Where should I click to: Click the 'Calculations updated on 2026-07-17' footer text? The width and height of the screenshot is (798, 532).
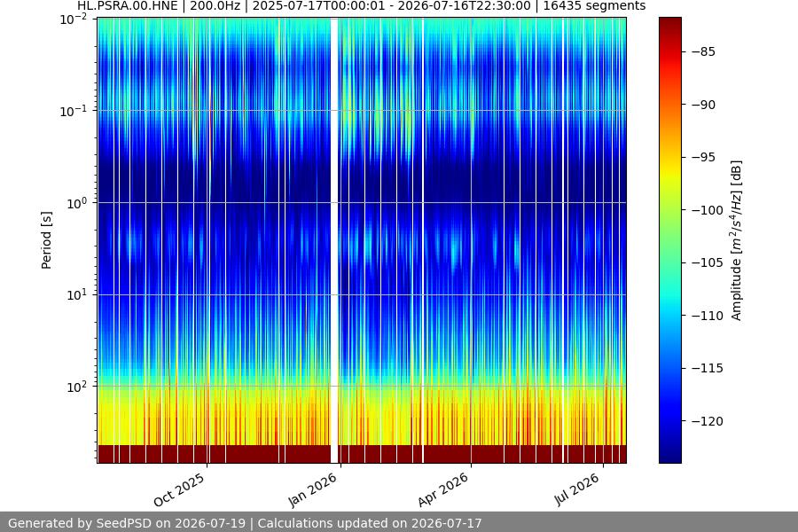[370, 523]
